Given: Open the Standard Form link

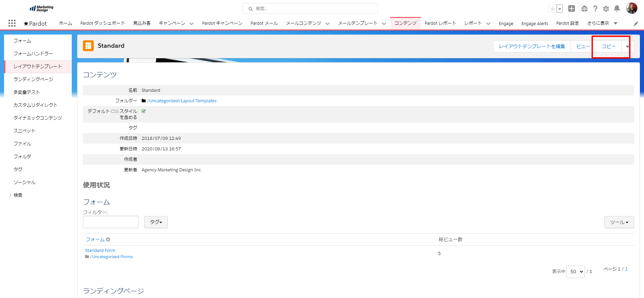Looking at the screenshot, I should coord(100,250).
